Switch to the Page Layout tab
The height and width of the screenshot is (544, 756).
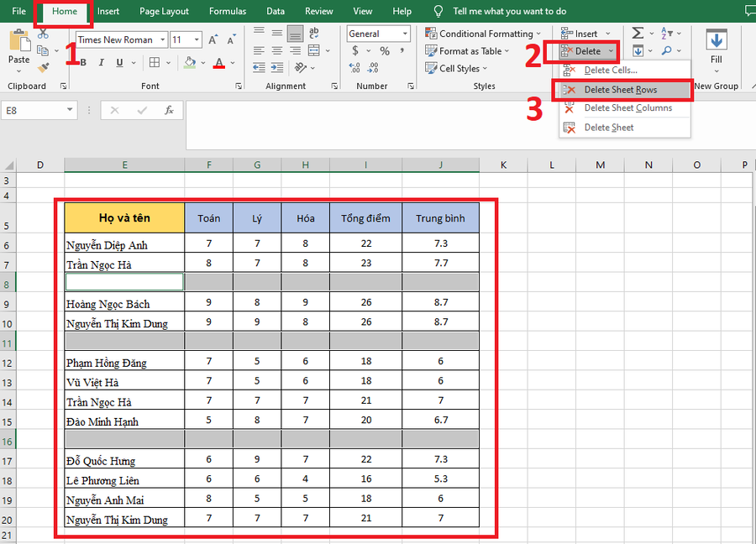click(x=164, y=11)
